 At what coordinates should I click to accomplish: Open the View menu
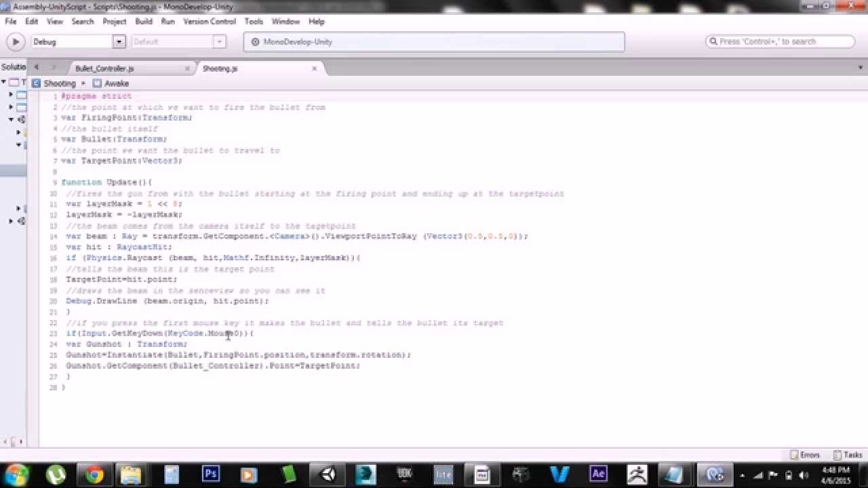coord(55,22)
